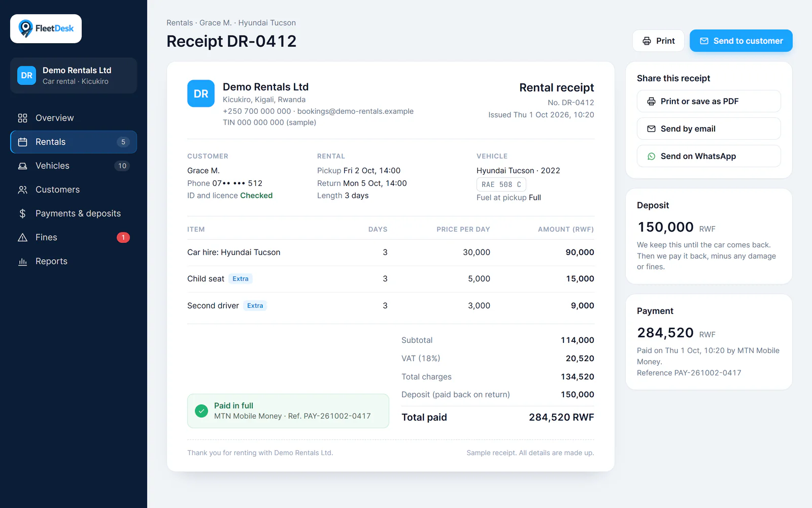Click the FleetDesk logo
This screenshot has width=812, height=508.
(46, 28)
